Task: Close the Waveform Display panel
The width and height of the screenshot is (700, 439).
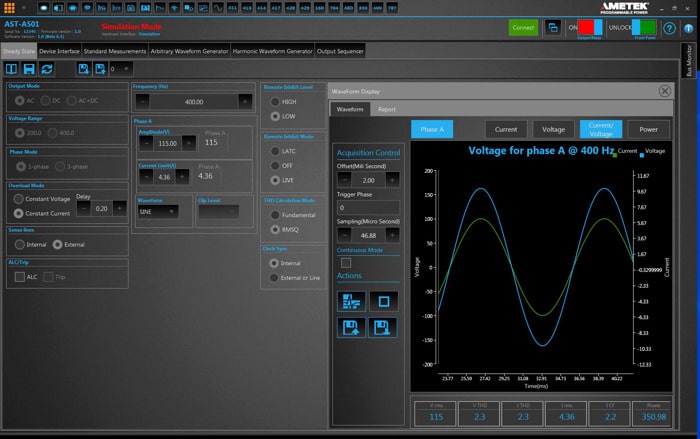Action: pyautogui.click(x=664, y=90)
